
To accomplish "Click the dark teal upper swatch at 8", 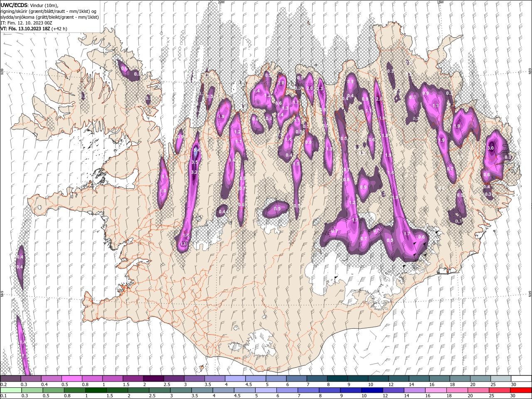I will click(x=337, y=379).
